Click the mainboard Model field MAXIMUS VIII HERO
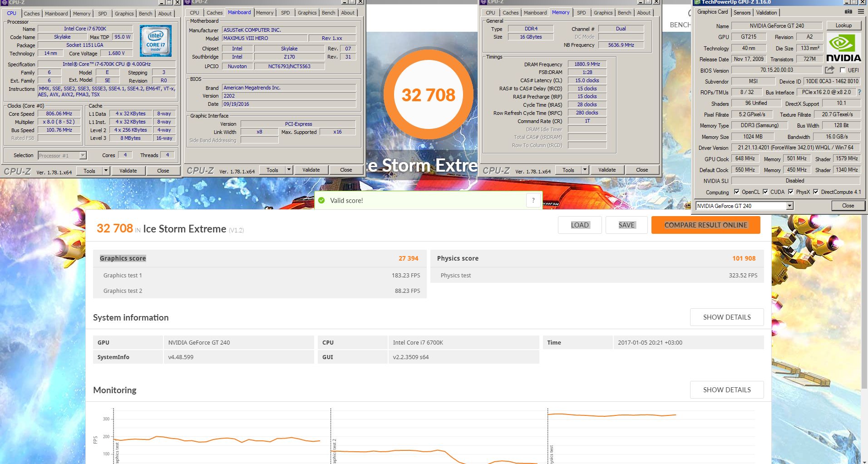 tap(264, 38)
